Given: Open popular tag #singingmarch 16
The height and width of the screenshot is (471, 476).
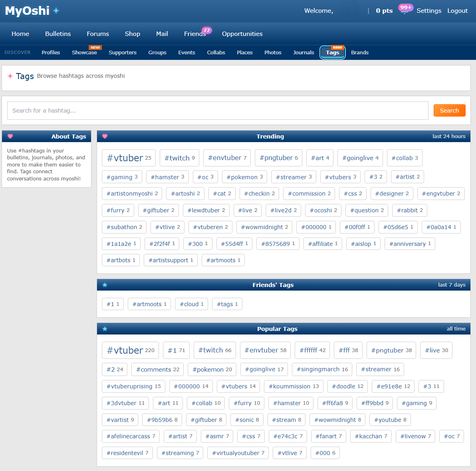Looking at the screenshot, I should point(322,369).
